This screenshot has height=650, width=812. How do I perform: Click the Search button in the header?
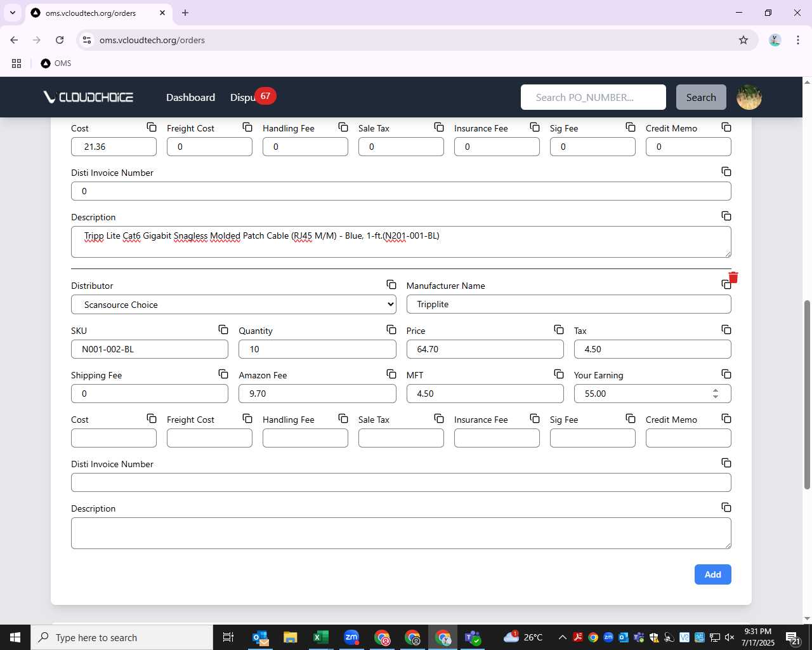(x=701, y=97)
